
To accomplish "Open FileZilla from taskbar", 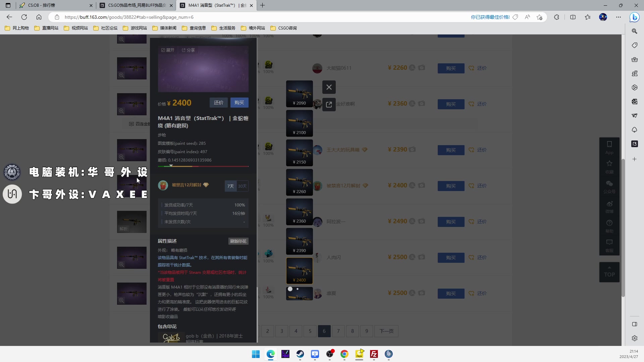I will click(374, 354).
